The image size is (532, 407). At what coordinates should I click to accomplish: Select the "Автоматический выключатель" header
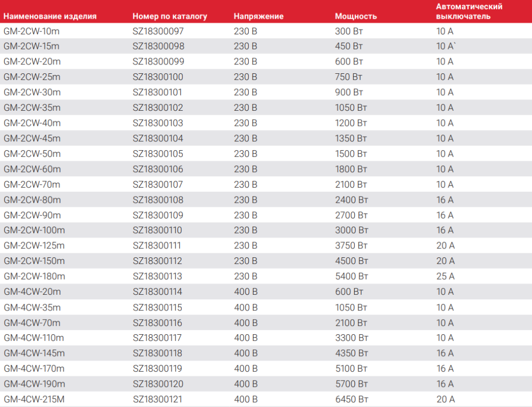462,11
